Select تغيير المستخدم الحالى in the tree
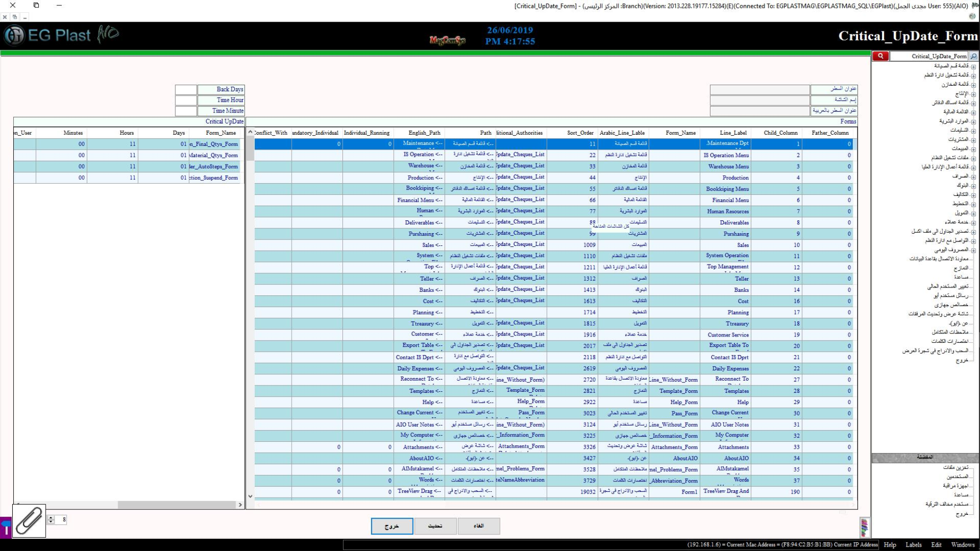Image resolution: width=980 pixels, height=551 pixels. (948, 286)
